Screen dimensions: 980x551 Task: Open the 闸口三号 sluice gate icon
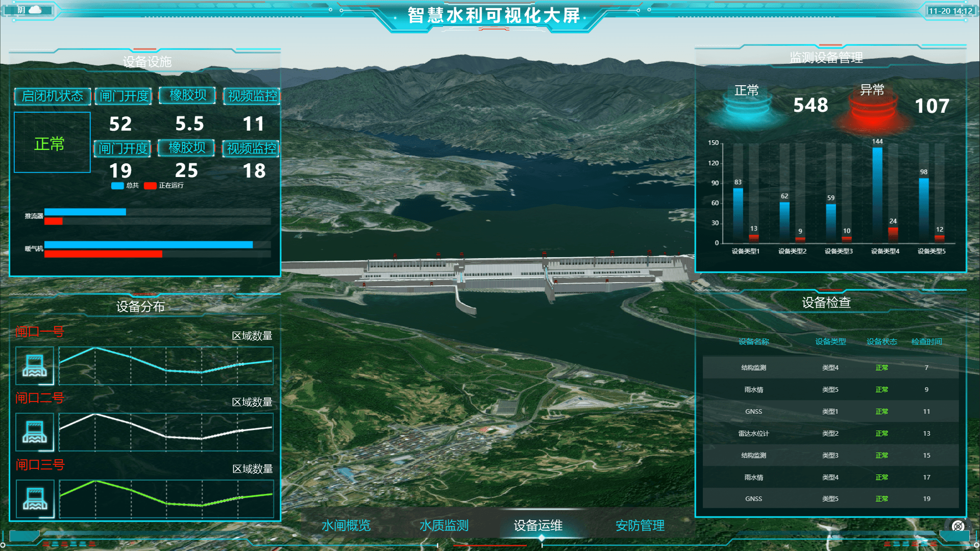coord(35,499)
